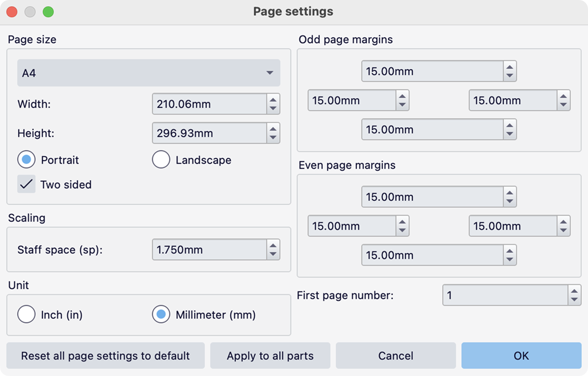Click into the Width input field
This screenshot has width=588, height=376.
coord(209,104)
